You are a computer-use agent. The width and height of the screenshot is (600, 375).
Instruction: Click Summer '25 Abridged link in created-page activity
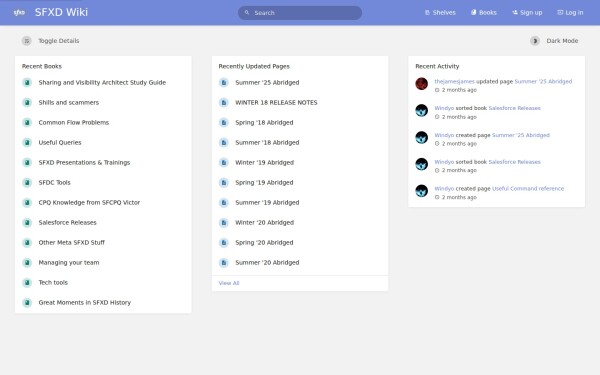(520, 135)
